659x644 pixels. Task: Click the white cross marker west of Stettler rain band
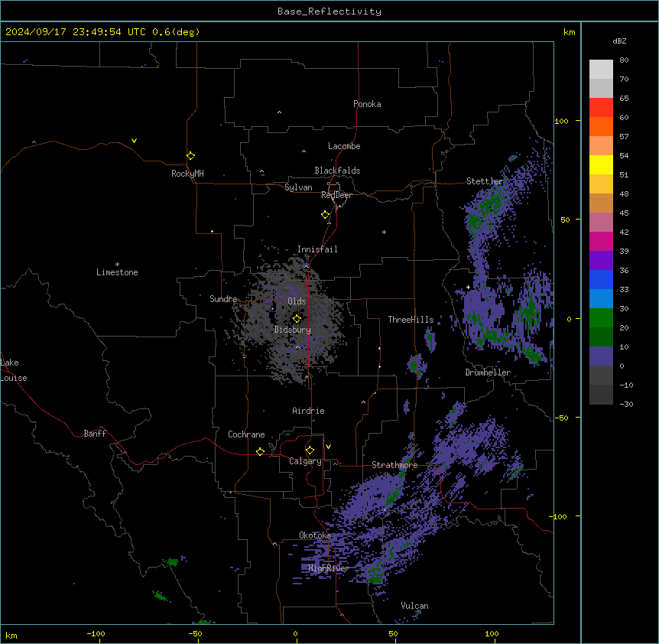[x=468, y=288]
